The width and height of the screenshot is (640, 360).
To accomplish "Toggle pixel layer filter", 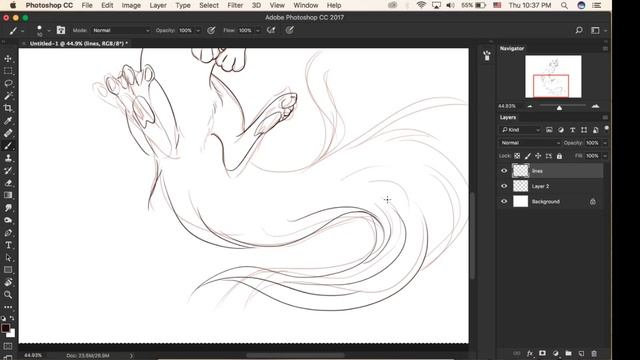I will 549,130.
